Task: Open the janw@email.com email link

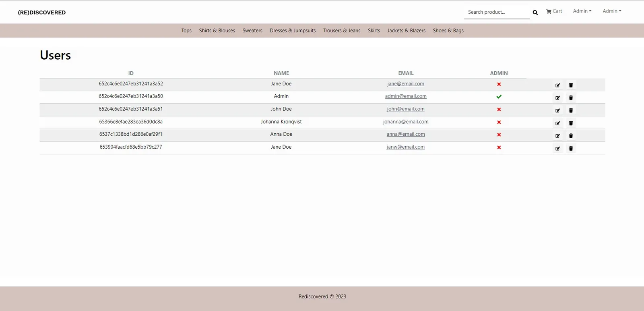Action: [406, 147]
